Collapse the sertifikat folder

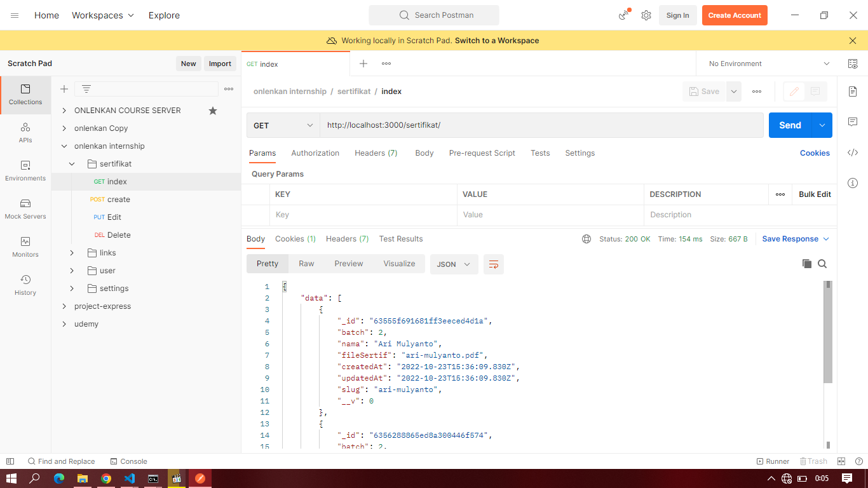(72, 164)
